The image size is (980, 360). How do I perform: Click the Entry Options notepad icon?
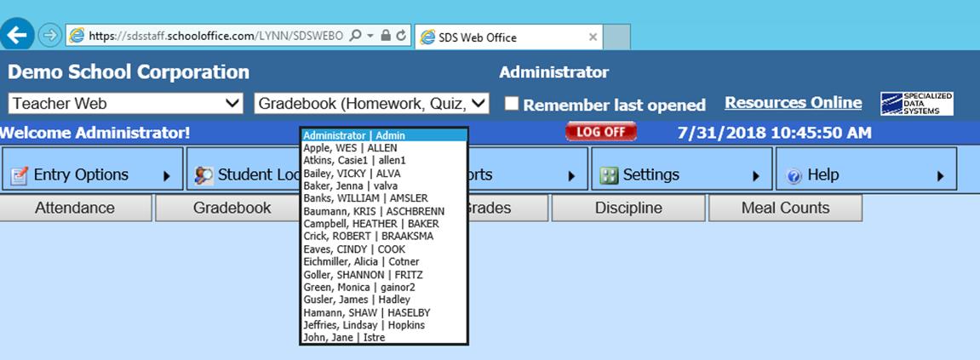[19, 175]
